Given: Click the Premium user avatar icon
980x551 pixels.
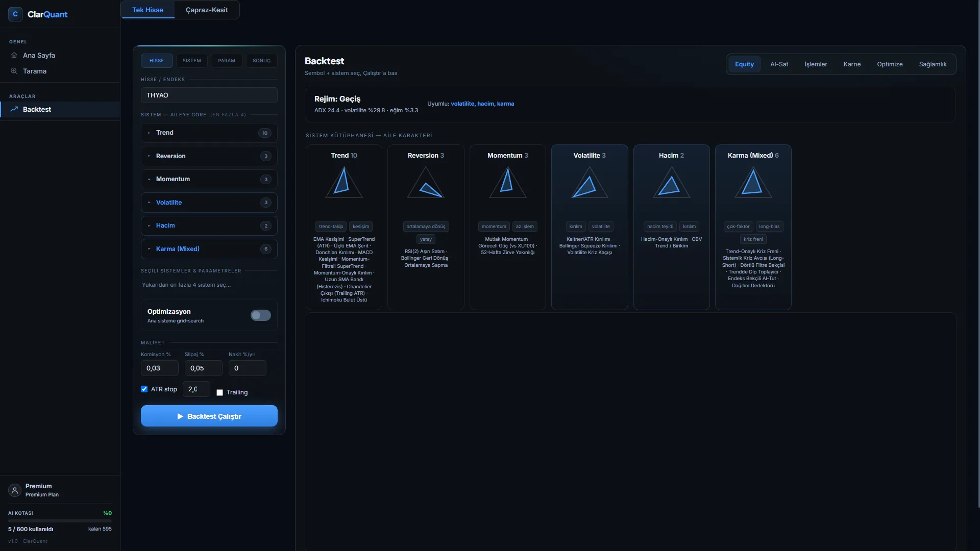Looking at the screenshot, I should click(15, 490).
